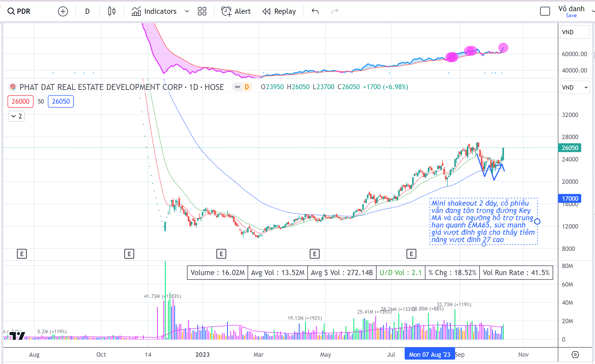The image size is (595, 364).
Task: Open chart settings hexagon icon
Action: click(x=575, y=354)
